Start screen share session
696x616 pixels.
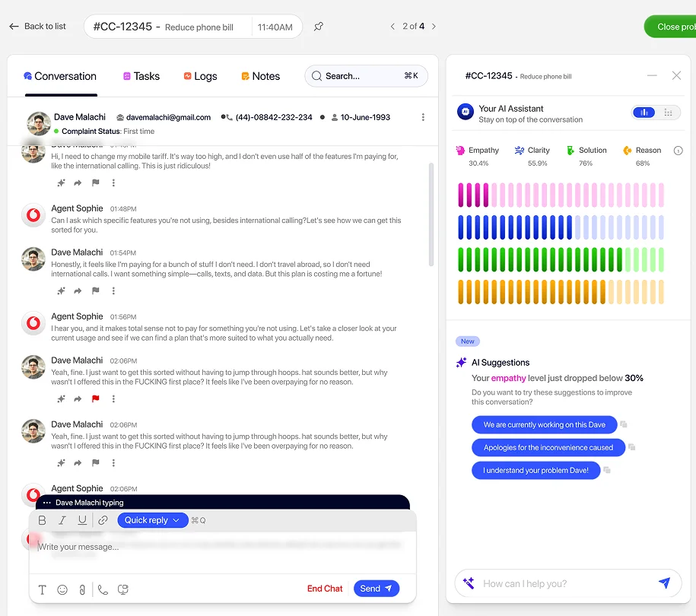tap(123, 589)
